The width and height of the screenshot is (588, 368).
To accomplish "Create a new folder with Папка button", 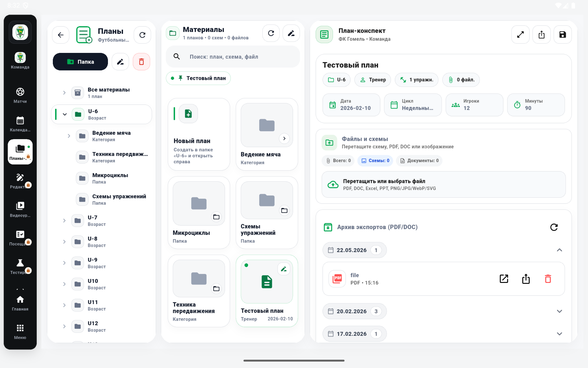I will pos(80,62).
